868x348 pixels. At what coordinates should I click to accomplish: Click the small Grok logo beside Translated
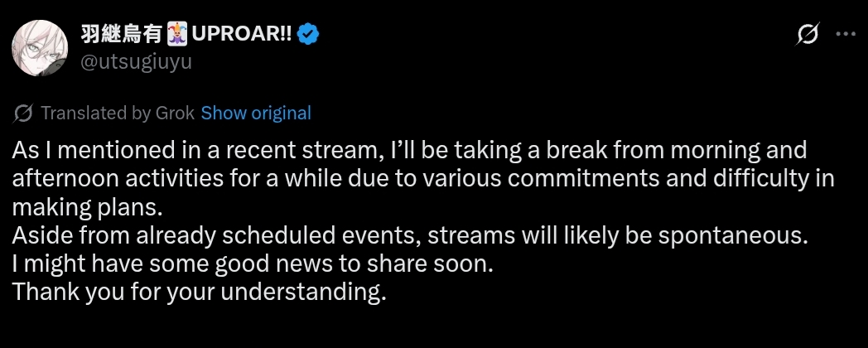pos(24,113)
